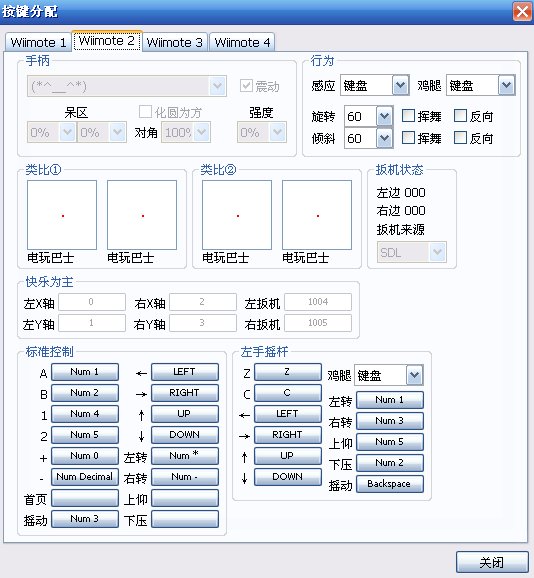Select the Wiimote 2 tab
Screen dimensions: 534x578
point(107,41)
